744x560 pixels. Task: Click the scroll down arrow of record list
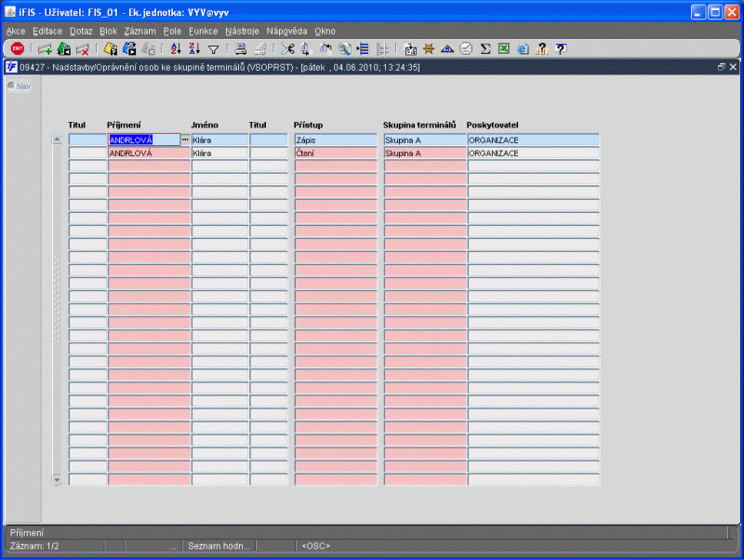(x=57, y=479)
